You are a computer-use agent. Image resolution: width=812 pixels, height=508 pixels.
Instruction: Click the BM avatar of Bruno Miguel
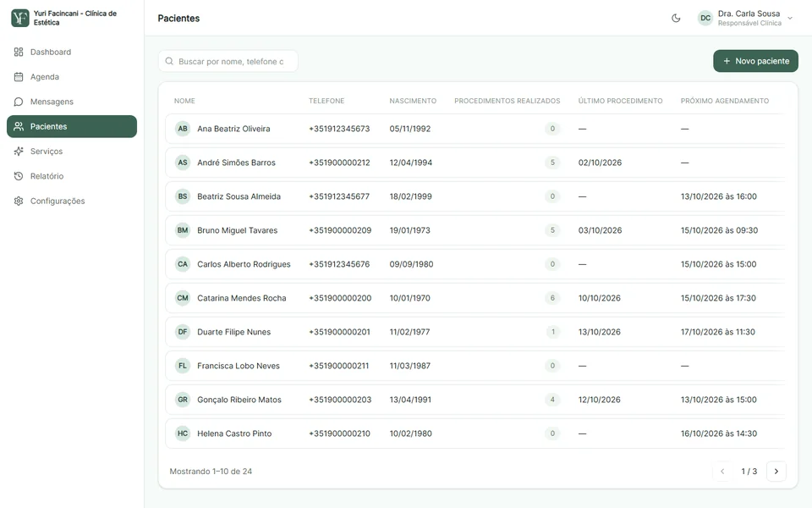(183, 230)
